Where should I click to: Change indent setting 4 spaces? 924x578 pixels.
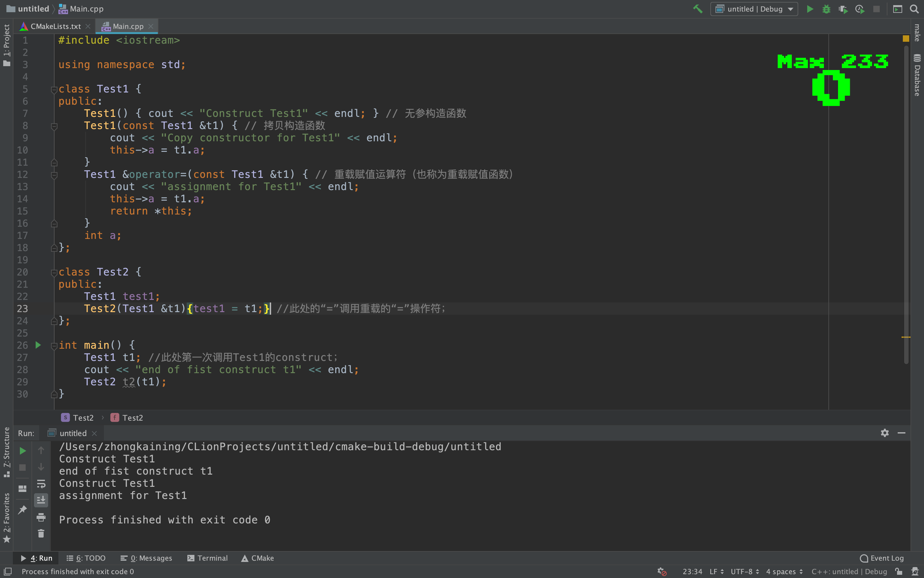click(x=784, y=572)
